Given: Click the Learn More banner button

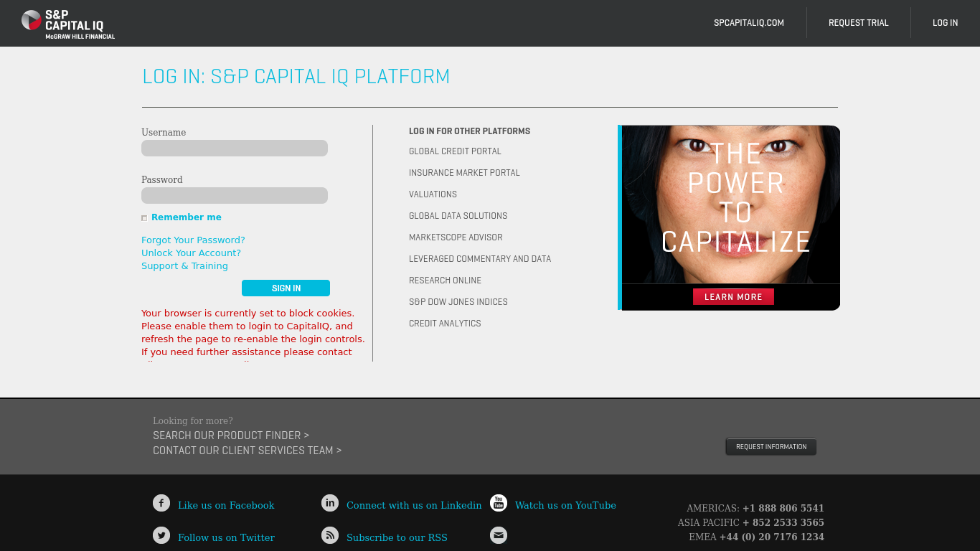Looking at the screenshot, I should [x=733, y=297].
